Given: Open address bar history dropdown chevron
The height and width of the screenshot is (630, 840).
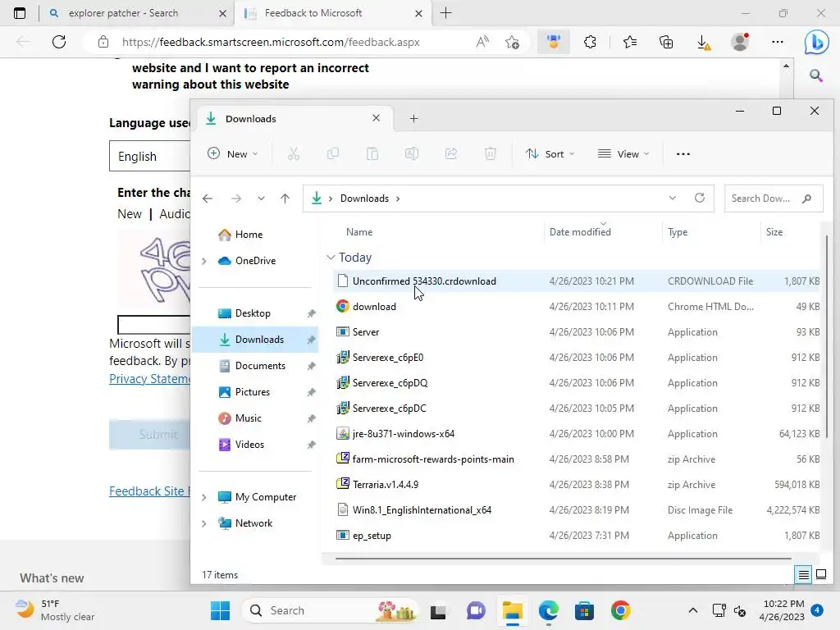Looking at the screenshot, I should (x=673, y=199).
